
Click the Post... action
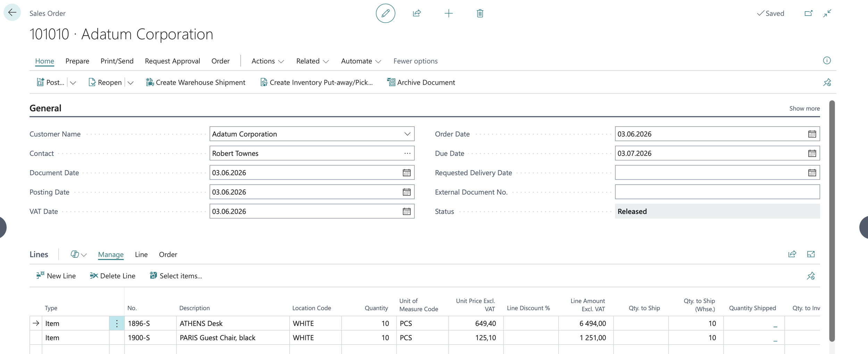pyautogui.click(x=51, y=82)
